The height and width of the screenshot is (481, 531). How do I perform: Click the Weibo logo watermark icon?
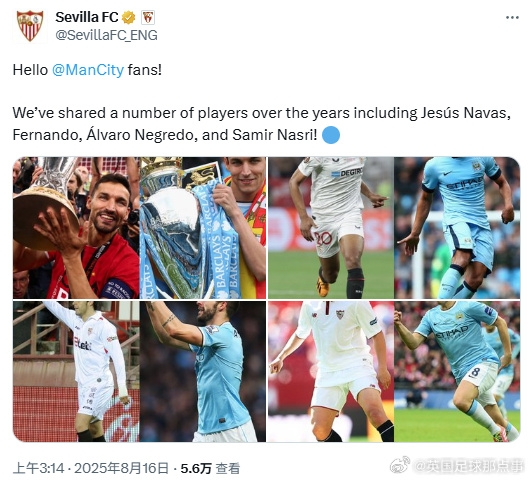click(400, 465)
